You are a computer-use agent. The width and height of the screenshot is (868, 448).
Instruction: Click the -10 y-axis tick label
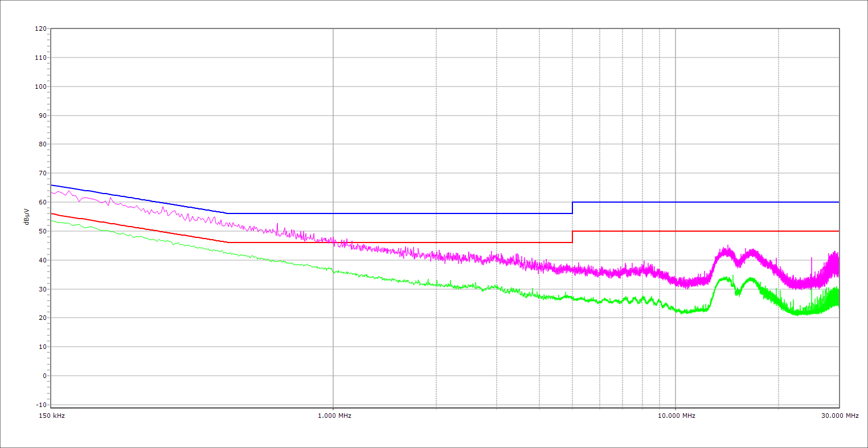40,405
